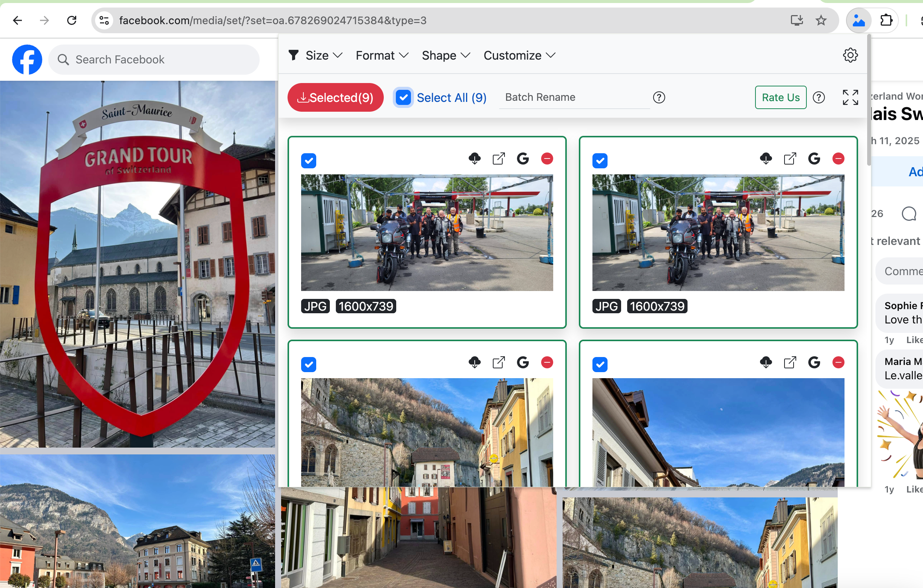Open second motorcycle group thumbnail
Viewport: 923px width, 588px height.
(718, 232)
